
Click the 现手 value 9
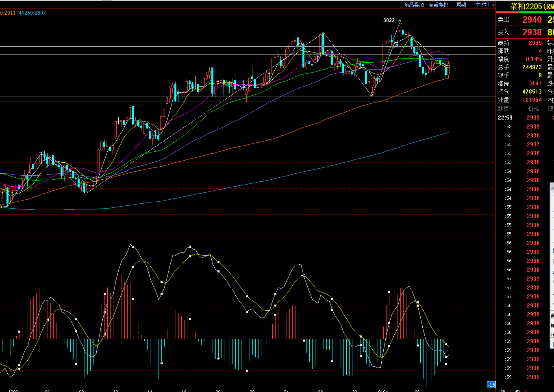(x=540, y=75)
